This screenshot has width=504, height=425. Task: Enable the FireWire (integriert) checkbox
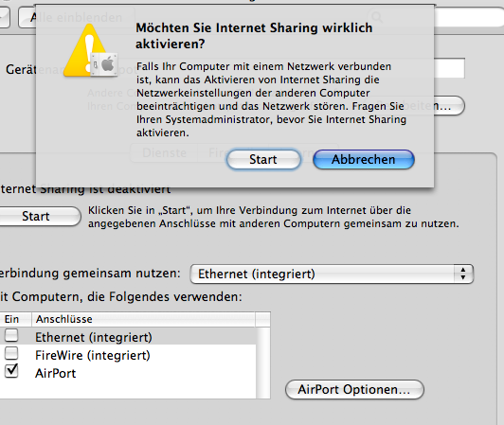pyautogui.click(x=11, y=353)
